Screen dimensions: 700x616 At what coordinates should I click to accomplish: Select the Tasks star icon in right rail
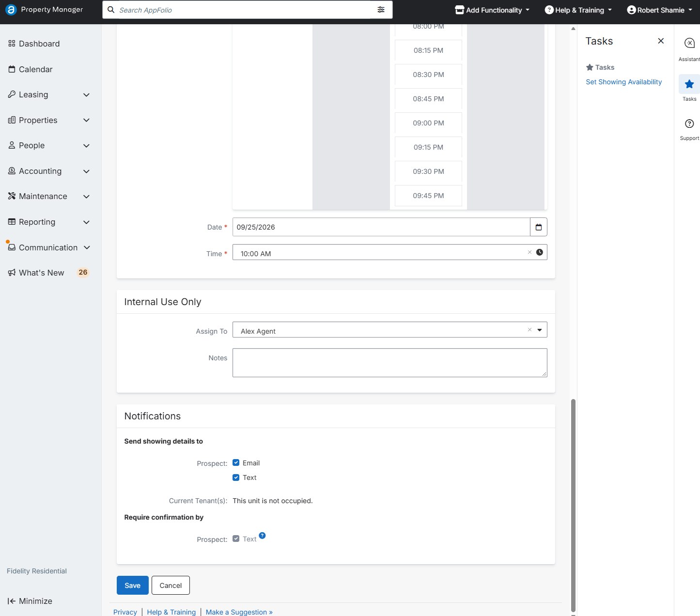tap(689, 84)
